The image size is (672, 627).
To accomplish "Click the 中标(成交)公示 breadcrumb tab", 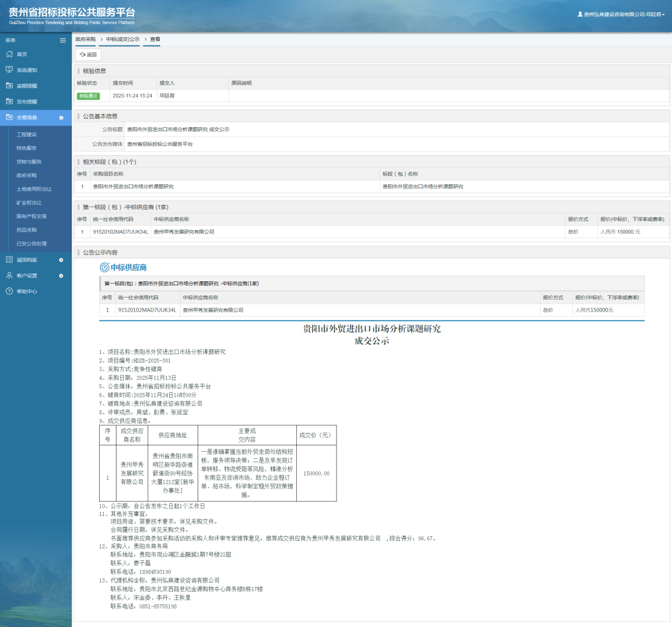I will [x=123, y=39].
